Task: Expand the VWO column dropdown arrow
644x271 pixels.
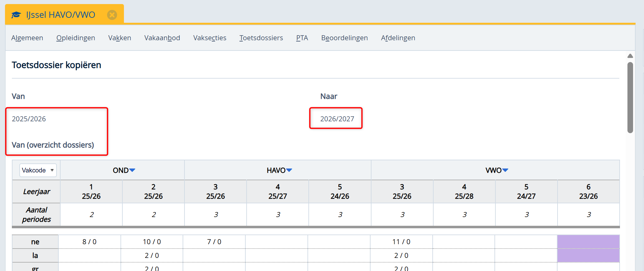Action: tap(505, 170)
